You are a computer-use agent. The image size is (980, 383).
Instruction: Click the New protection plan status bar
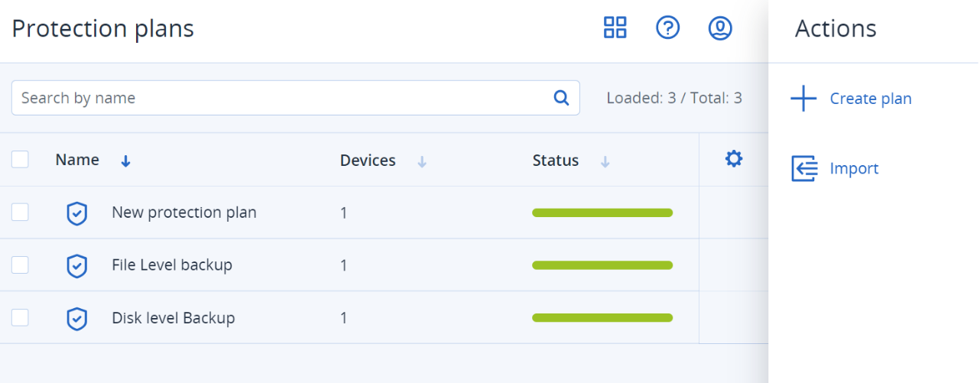click(x=602, y=213)
